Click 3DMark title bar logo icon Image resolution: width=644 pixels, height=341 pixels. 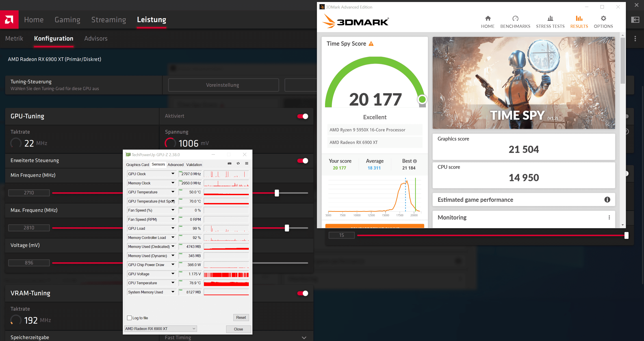pyautogui.click(x=322, y=7)
